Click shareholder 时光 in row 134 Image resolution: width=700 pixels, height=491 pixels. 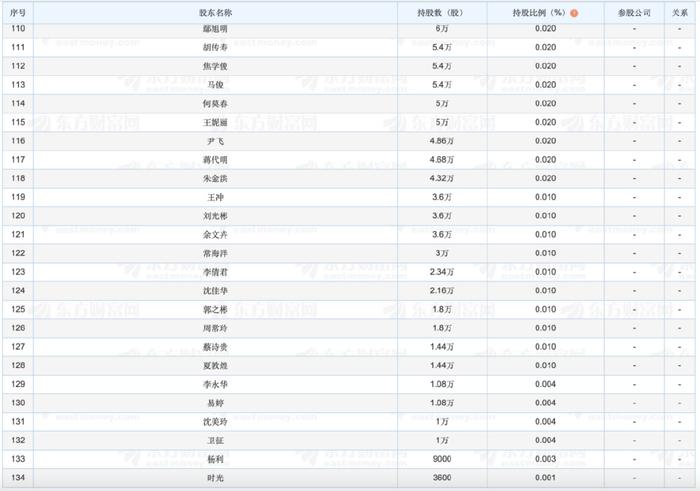coord(215,478)
